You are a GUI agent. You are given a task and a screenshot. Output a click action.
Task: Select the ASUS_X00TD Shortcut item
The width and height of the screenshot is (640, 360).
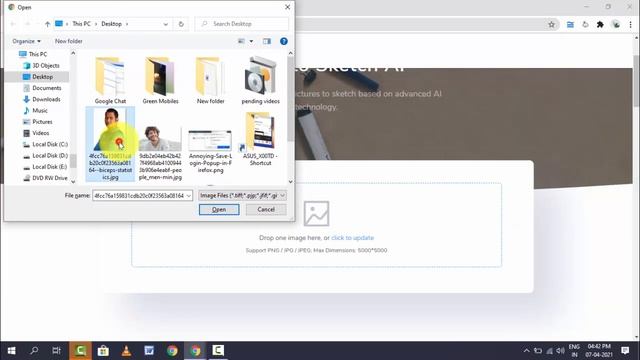point(260,139)
